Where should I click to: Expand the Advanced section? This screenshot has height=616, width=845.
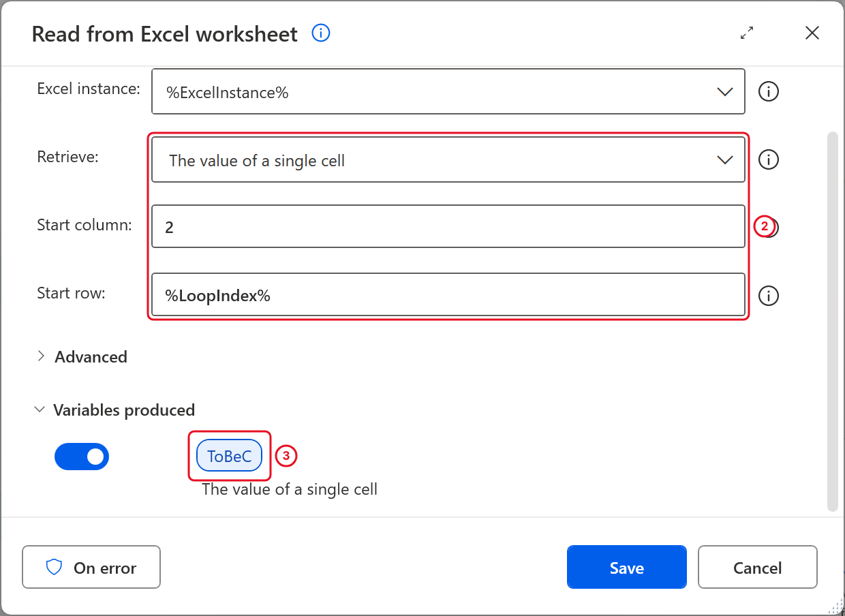[x=82, y=356]
